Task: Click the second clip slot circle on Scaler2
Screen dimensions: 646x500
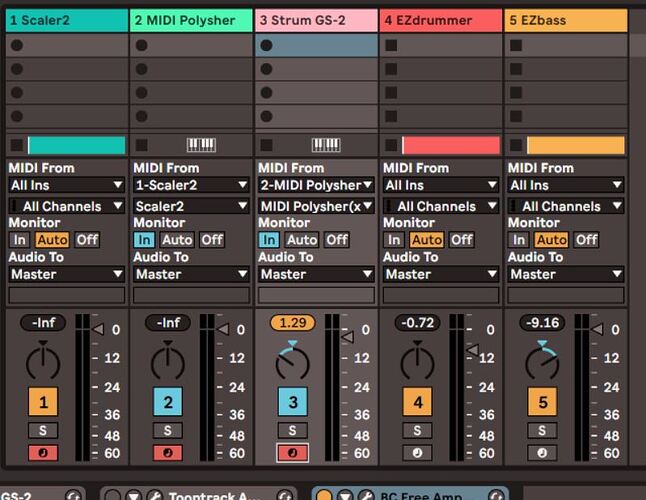Action: click(x=17, y=68)
